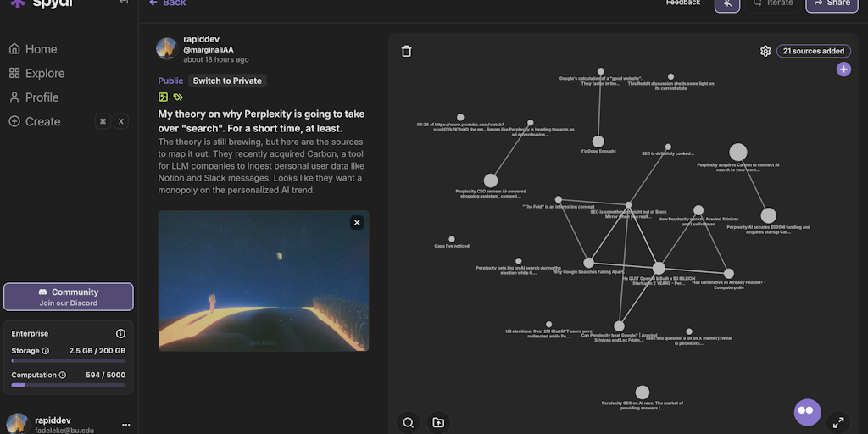Click the add image icon
Viewport: 868px width, 434px height.
163,97
